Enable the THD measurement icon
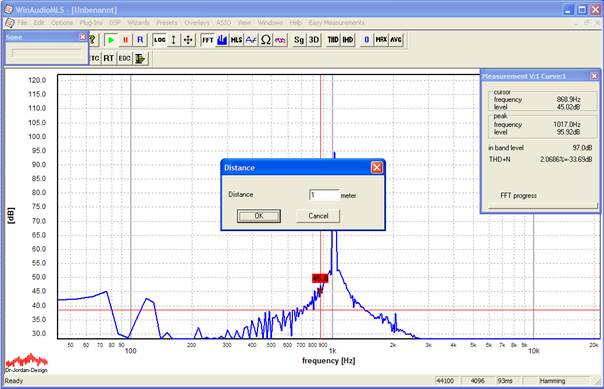604x389 pixels. tap(333, 40)
